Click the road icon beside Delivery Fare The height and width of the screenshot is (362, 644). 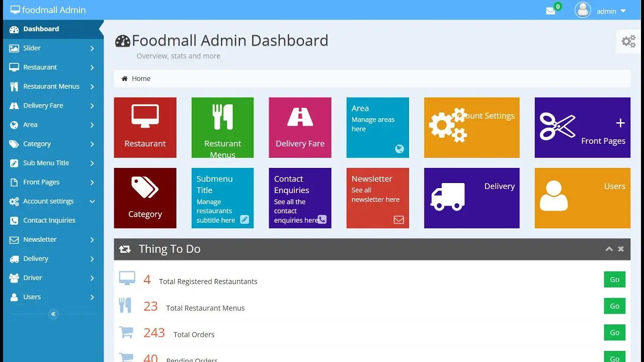tap(14, 106)
